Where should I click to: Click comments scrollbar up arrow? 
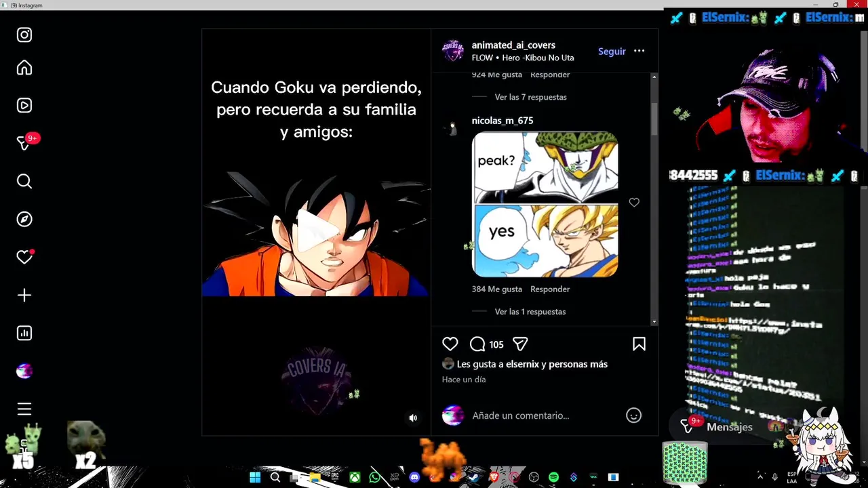[654, 77]
